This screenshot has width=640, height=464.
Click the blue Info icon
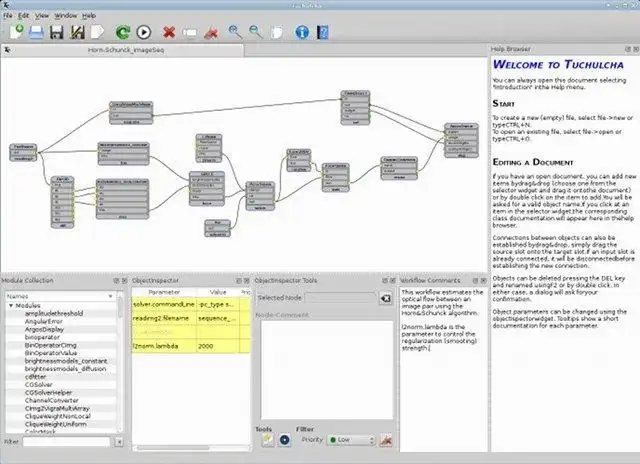click(x=302, y=32)
